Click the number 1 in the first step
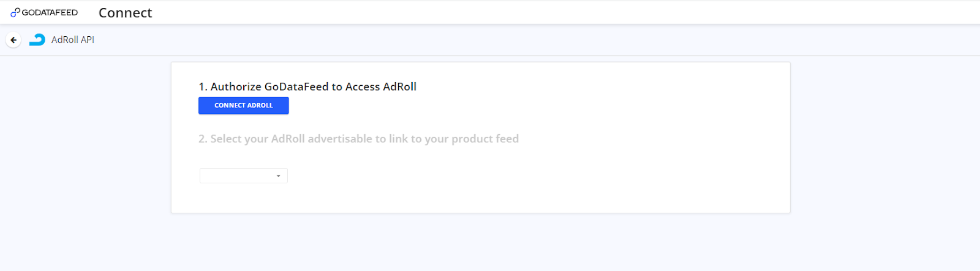 (202, 86)
